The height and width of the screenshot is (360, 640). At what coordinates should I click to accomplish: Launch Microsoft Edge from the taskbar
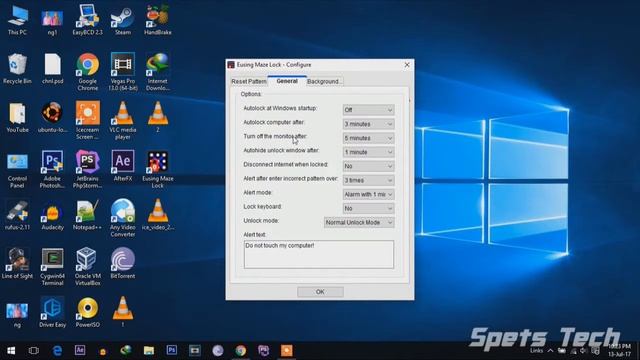point(57,351)
